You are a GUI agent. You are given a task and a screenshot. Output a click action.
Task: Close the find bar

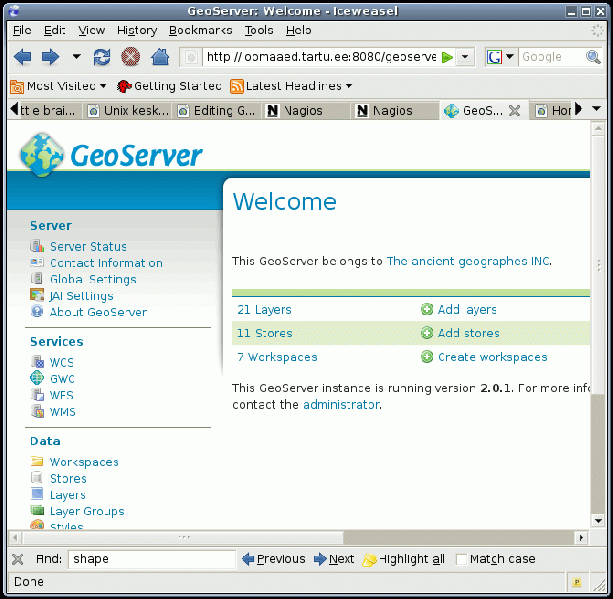pos(17,560)
